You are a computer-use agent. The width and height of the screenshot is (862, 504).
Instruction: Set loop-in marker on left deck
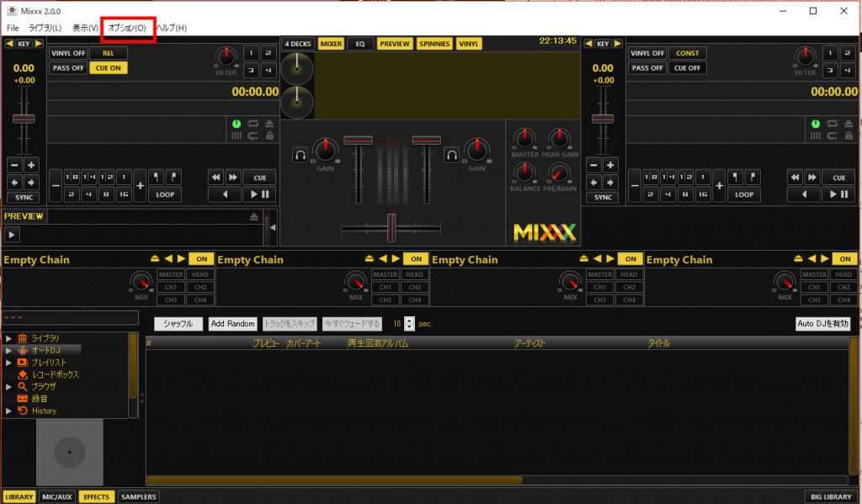[x=156, y=177]
